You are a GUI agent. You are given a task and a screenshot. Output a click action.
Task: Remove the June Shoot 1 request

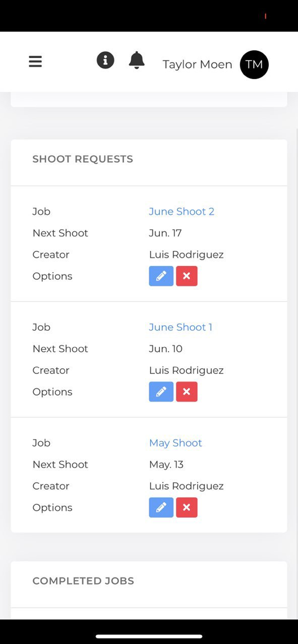coord(187,392)
